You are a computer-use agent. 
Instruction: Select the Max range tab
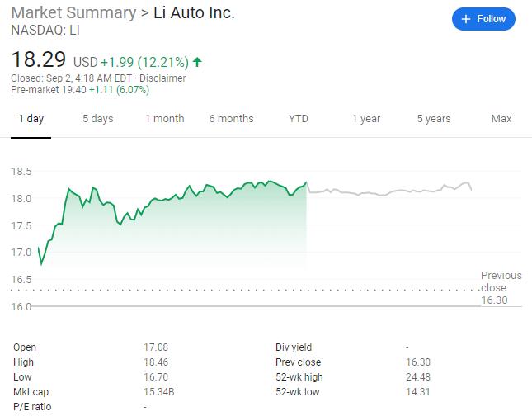[x=501, y=119]
